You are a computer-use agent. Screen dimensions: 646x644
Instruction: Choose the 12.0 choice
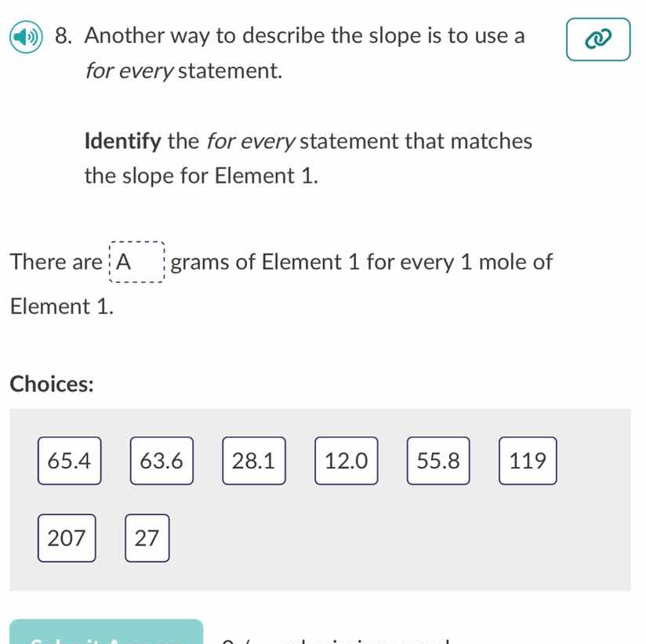(346, 461)
